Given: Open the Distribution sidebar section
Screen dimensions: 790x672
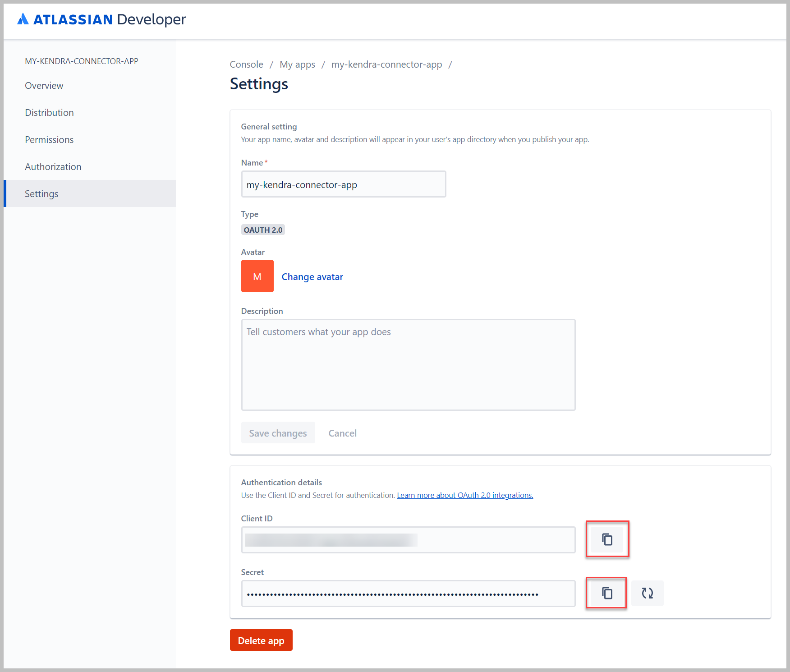Looking at the screenshot, I should coord(49,112).
